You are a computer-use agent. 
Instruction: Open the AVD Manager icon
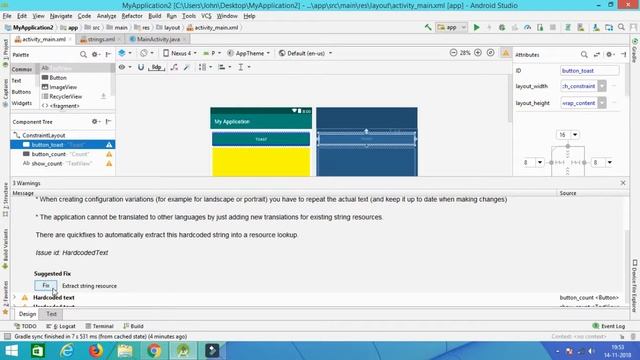580,27
